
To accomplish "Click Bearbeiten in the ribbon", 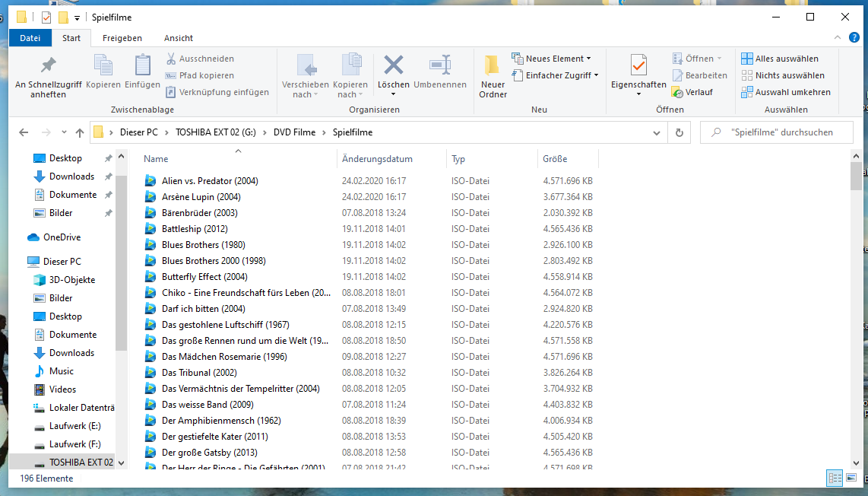I will click(x=700, y=75).
